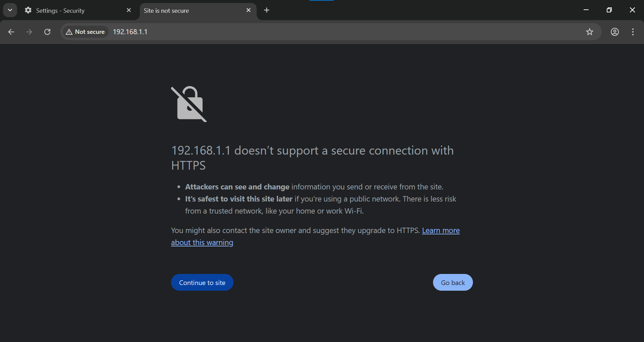Click the Not secure warning badge
This screenshot has width=644, height=342.
[85, 32]
